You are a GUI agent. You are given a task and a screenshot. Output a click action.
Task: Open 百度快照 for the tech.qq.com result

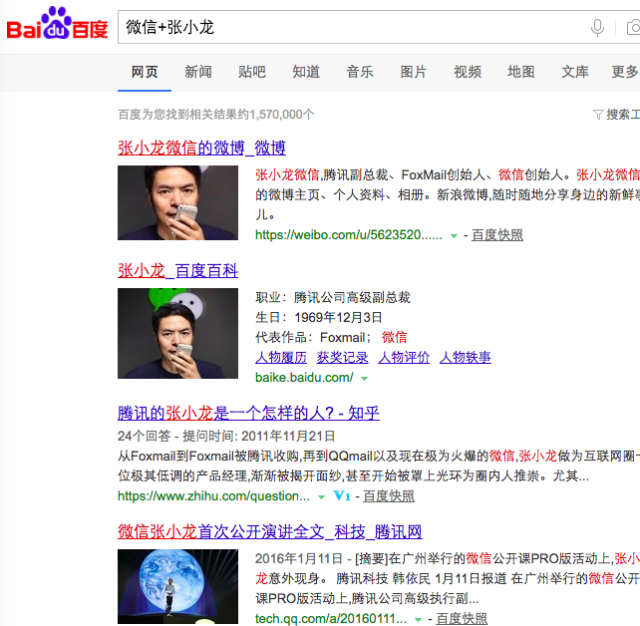pos(462,618)
